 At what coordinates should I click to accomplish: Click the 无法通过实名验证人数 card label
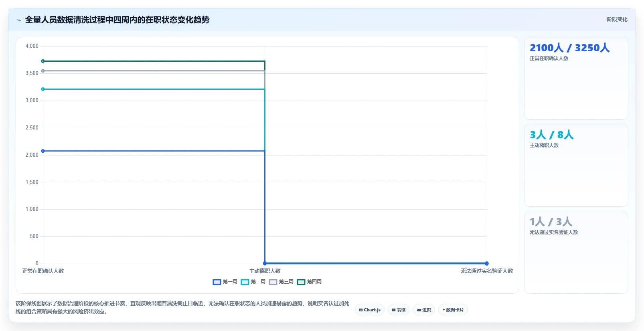[x=554, y=232]
